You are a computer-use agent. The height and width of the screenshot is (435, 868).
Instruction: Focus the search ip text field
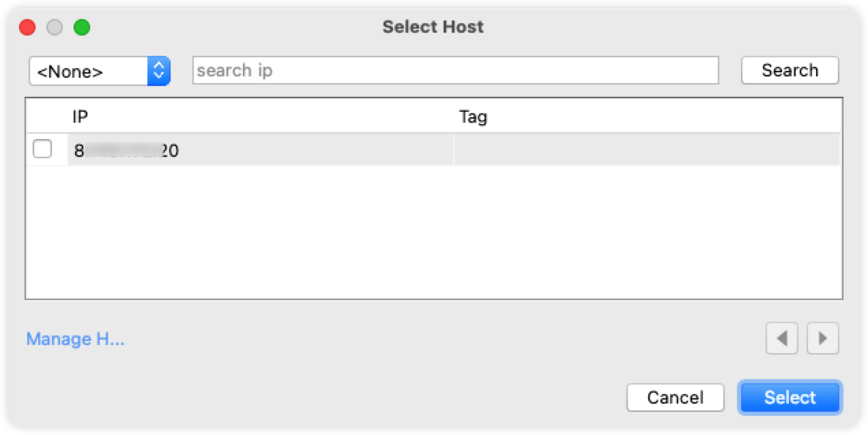[456, 70]
